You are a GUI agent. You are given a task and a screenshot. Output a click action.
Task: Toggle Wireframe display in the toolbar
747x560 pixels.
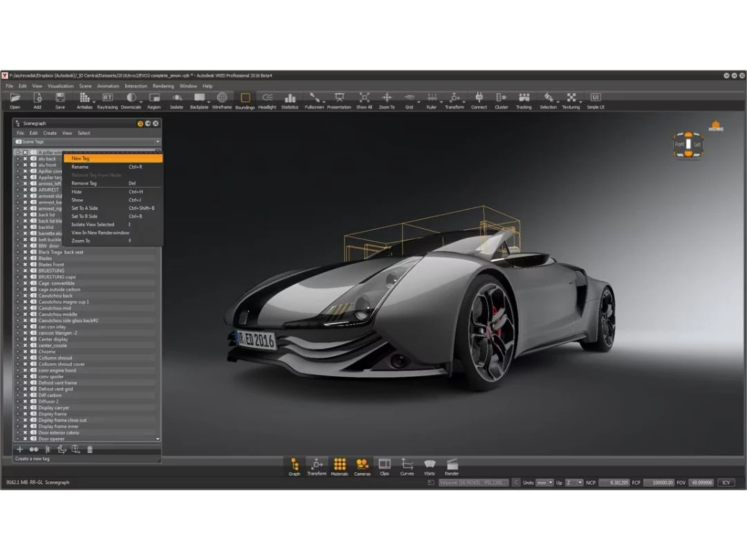click(222, 99)
